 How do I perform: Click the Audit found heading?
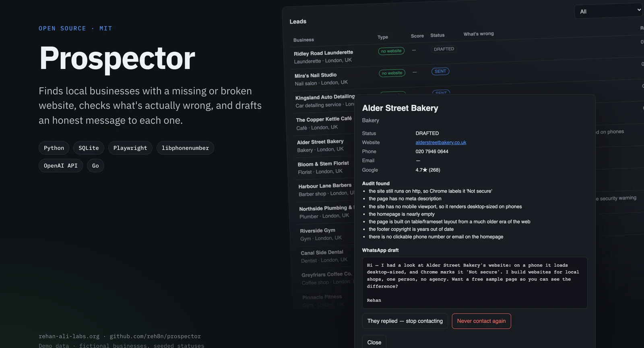coord(376,183)
